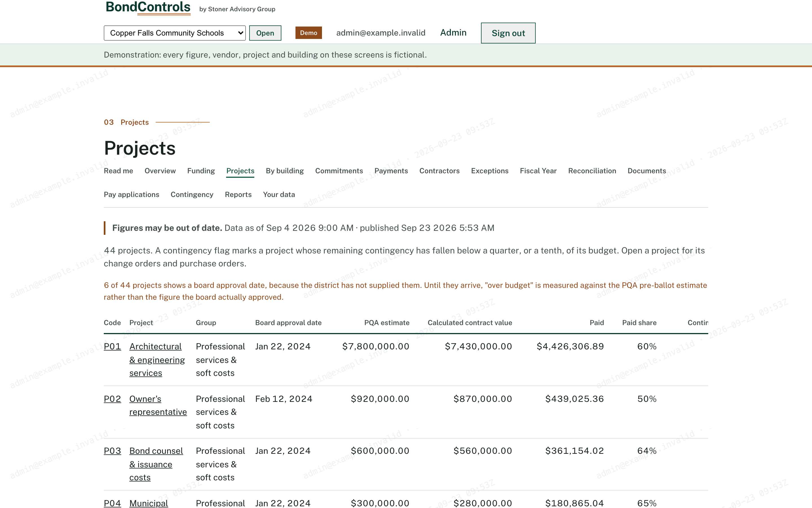
Task: Click the Open button beside district selector
Action: coord(265,33)
